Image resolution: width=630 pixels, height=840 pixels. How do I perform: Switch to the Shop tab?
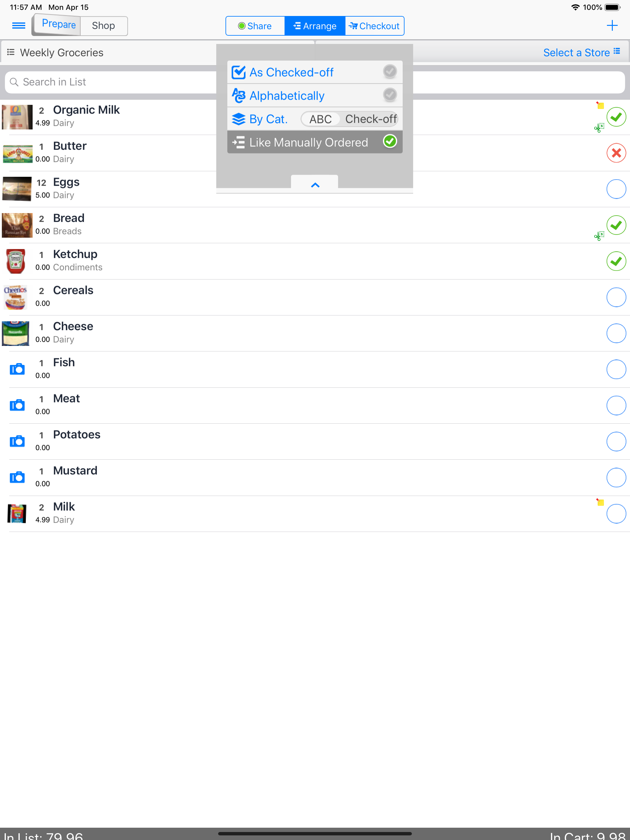pyautogui.click(x=103, y=26)
